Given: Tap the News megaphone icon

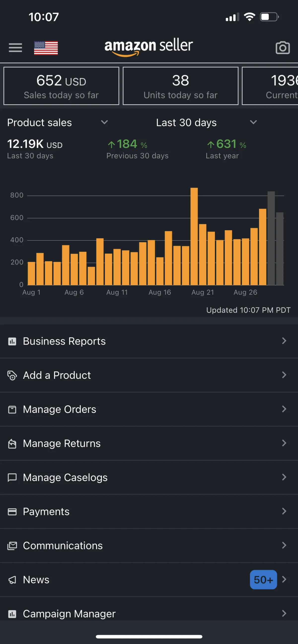Looking at the screenshot, I should pos(12,580).
